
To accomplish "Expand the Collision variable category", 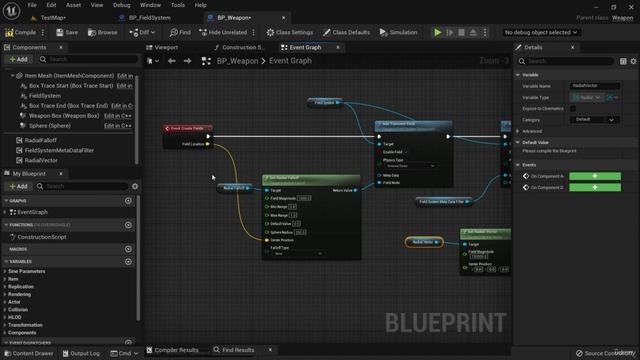I will [x=5, y=310].
